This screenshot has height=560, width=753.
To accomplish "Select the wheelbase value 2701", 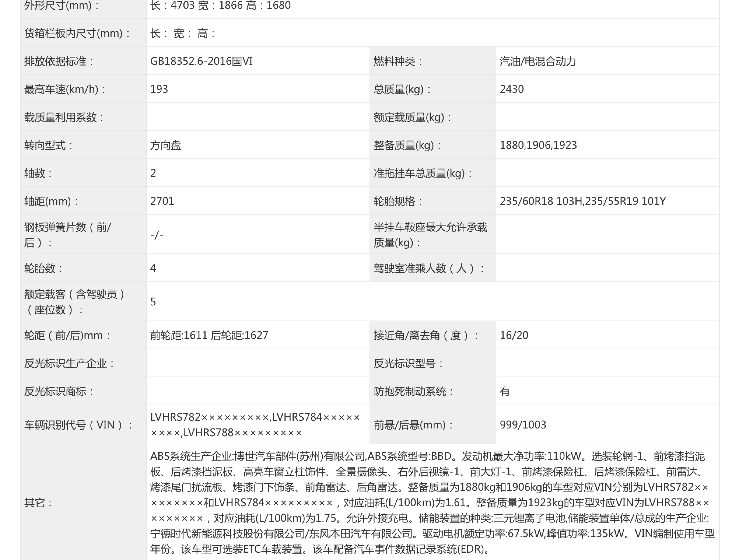I will (x=162, y=201).
